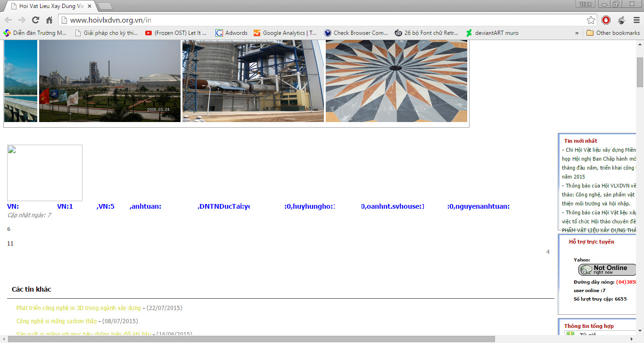The width and height of the screenshot is (644, 343).
Task: Open the deviantART muro bookmark
Action: coord(492,33)
